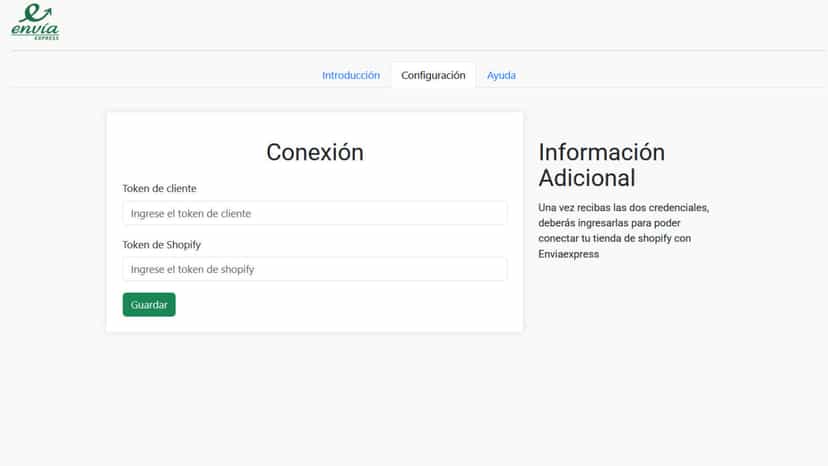The image size is (828, 466).
Task: Click the 'Token de cliente' field label
Action: [x=159, y=189]
